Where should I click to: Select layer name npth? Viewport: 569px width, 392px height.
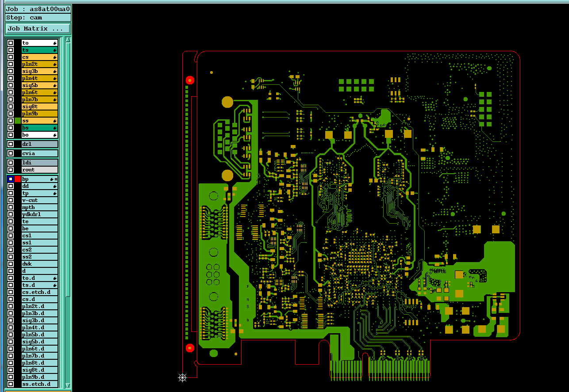click(x=40, y=207)
